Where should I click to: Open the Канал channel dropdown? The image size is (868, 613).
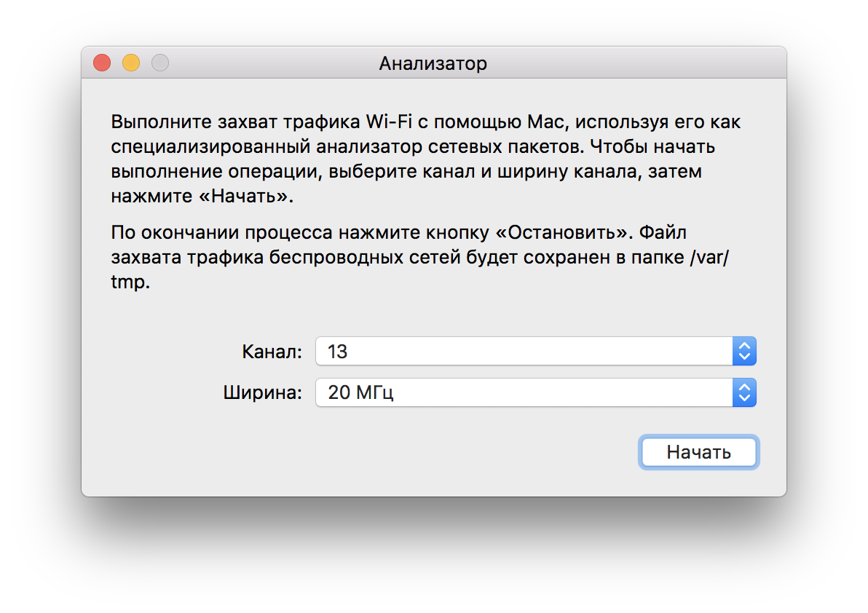[x=524, y=352]
